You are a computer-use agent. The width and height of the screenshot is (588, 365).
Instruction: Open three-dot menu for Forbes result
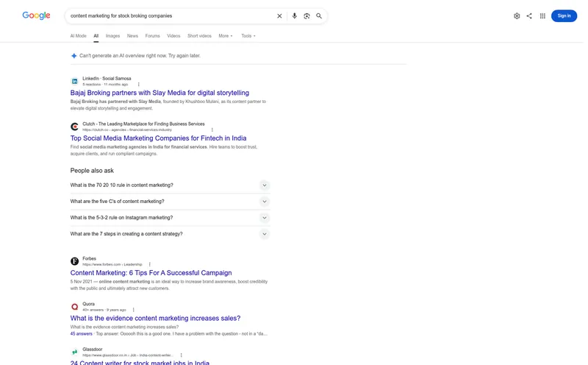(150, 264)
